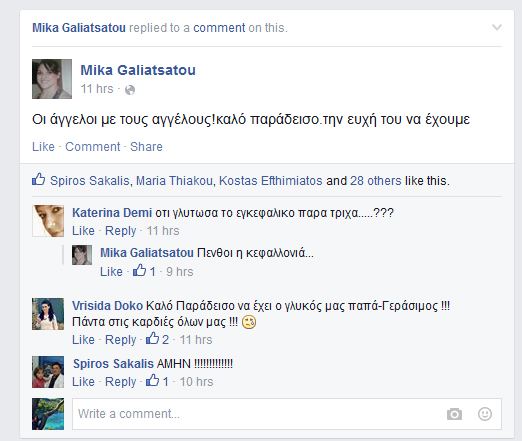Click comment text 'ΑΜΗΝ !!!!!!!!!!!!'
Viewport: 522px width, 441px height.
click(195, 364)
